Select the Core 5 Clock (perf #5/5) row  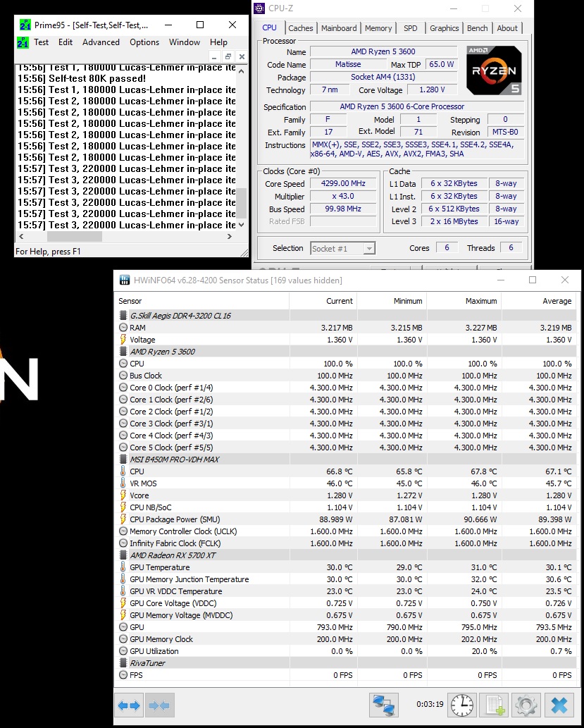pos(345,448)
